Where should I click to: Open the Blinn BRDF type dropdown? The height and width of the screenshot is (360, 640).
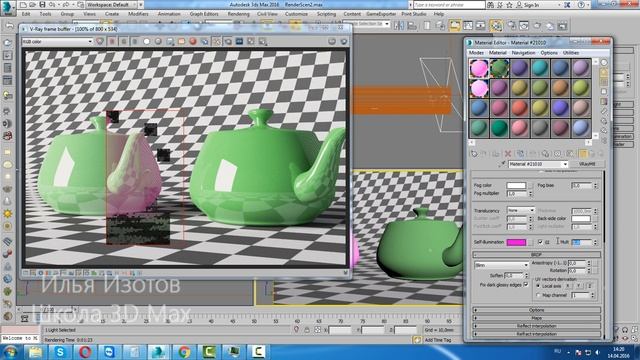coord(502,265)
